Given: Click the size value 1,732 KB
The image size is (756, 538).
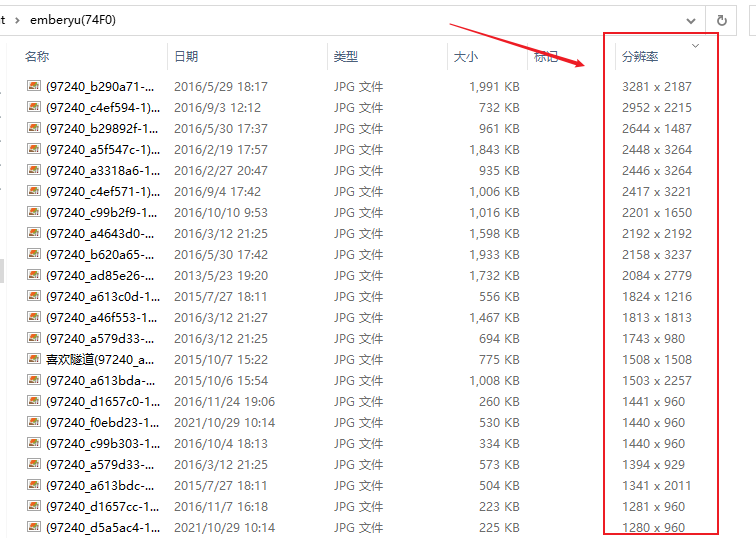Looking at the screenshot, I should (495, 276).
